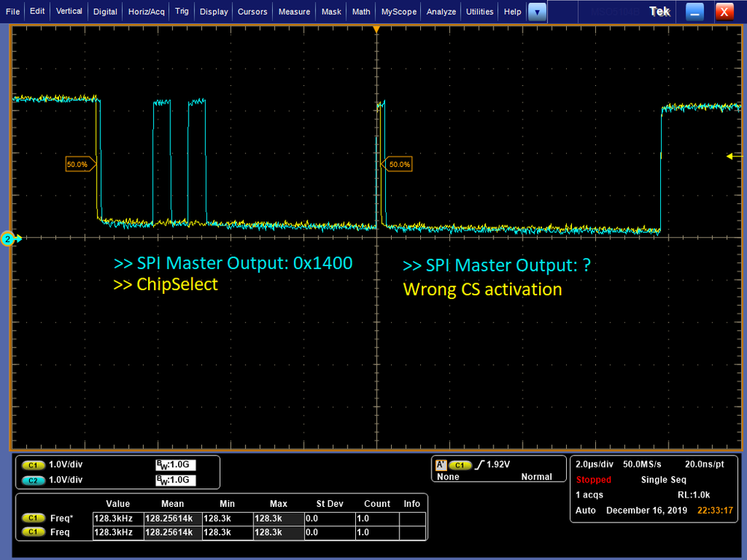This screenshot has height=560, width=747.
Task: Click the Value column header
Action: pyautogui.click(x=117, y=504)
